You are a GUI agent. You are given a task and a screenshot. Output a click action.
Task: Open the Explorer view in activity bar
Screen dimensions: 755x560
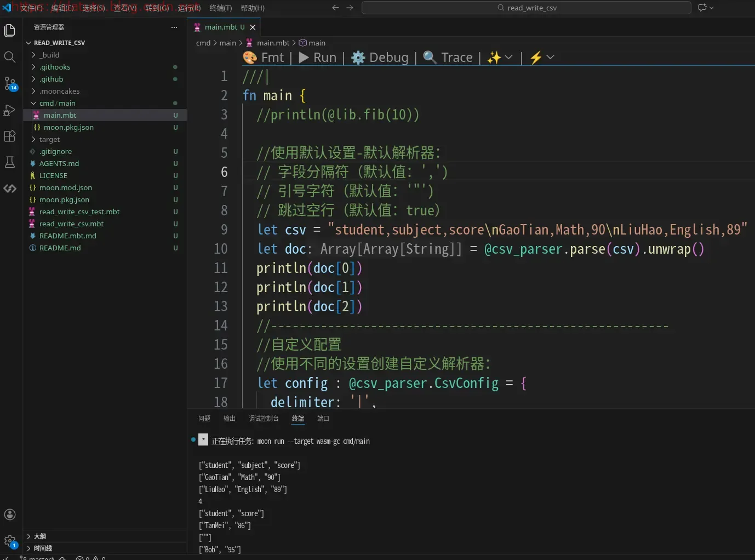[9, 31]
